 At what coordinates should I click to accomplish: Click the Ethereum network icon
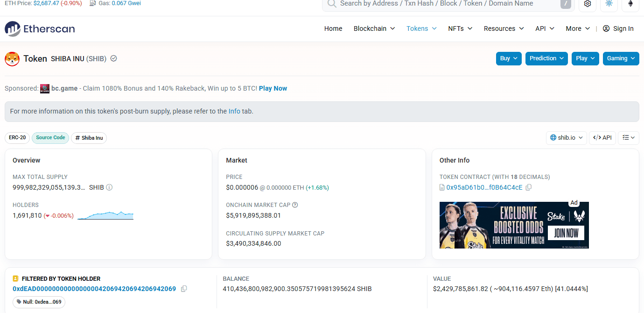(630, 4)
